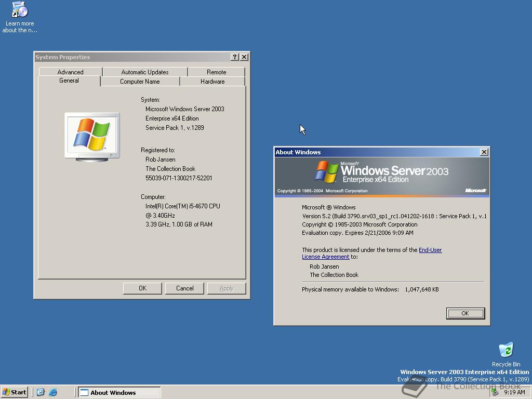
Task: Click Cancel in System Properties
Action: tap(184, 288)
